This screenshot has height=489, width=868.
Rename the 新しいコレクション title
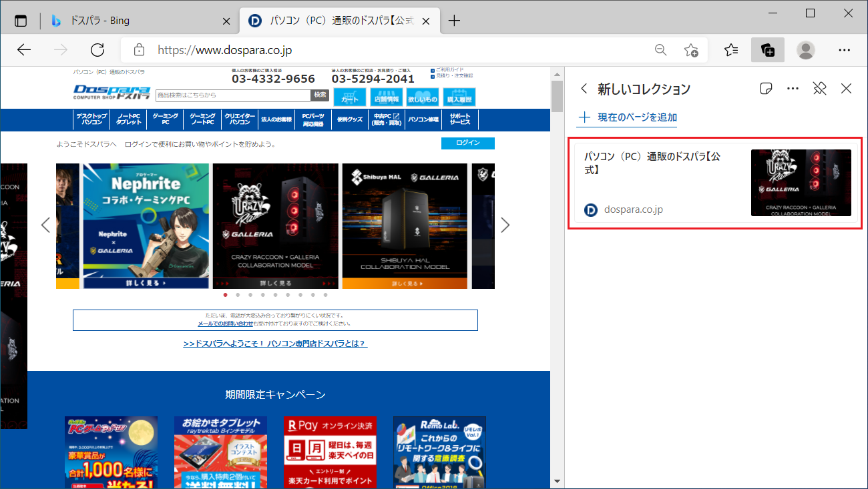pyautogui.click(x=644, y=89)
